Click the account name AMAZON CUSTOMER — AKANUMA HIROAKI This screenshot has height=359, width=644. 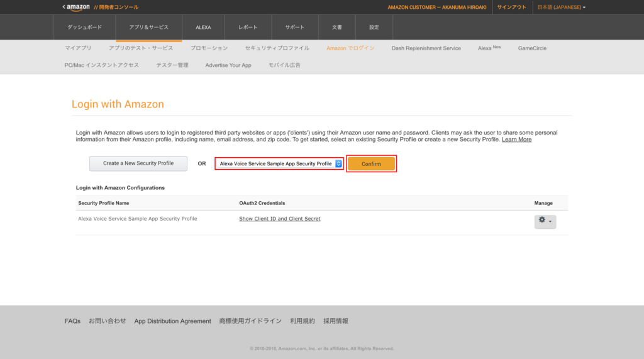pyautogui.click(x=437, y=8)
